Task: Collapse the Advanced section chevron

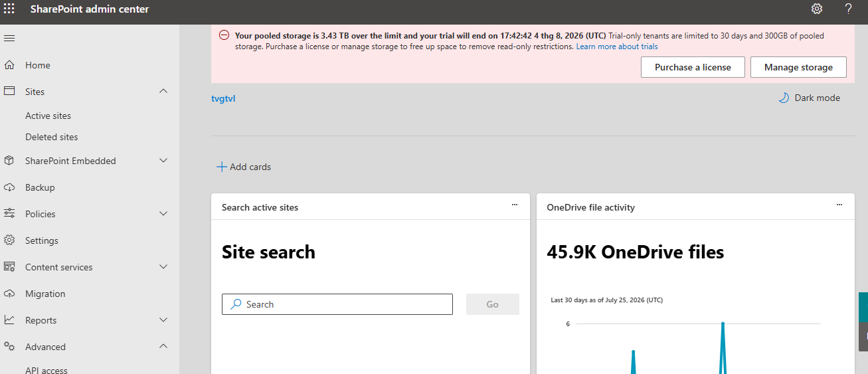Action: [163, 346]
